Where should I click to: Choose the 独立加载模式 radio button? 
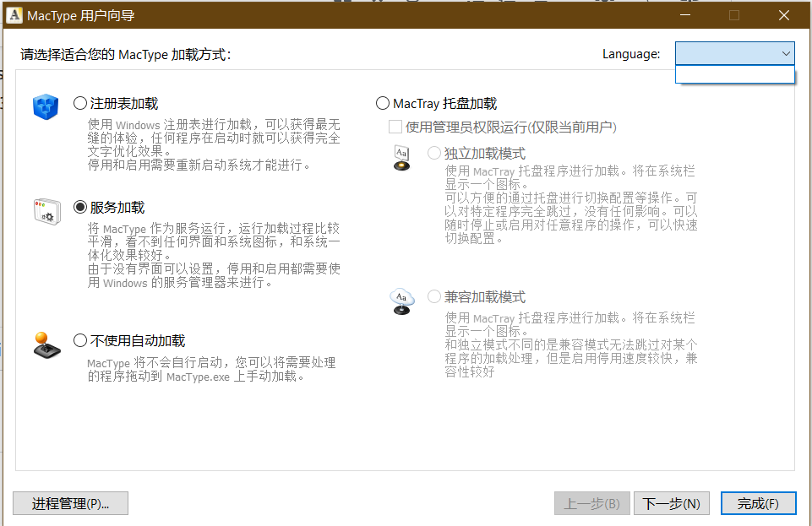434,153
